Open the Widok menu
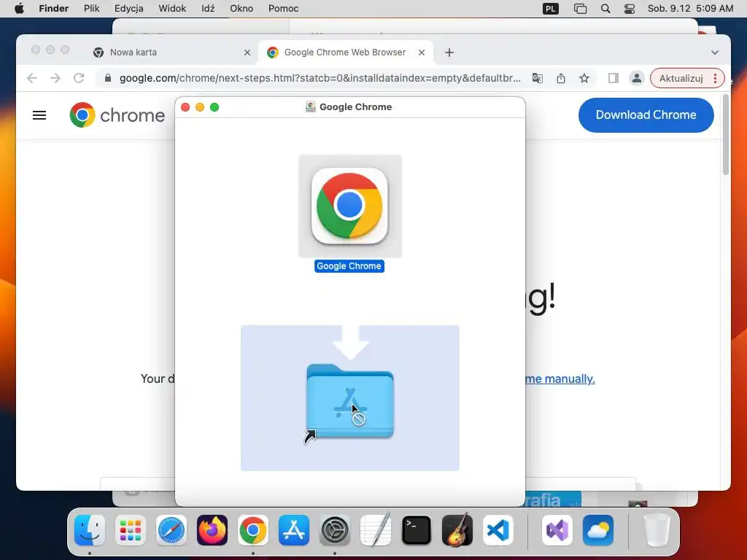 point(172,9)
